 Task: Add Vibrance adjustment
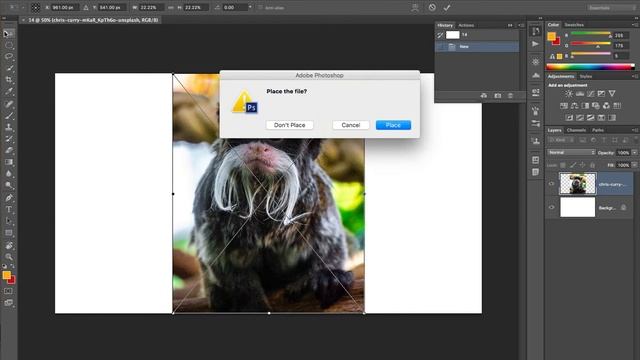[612, 94]
